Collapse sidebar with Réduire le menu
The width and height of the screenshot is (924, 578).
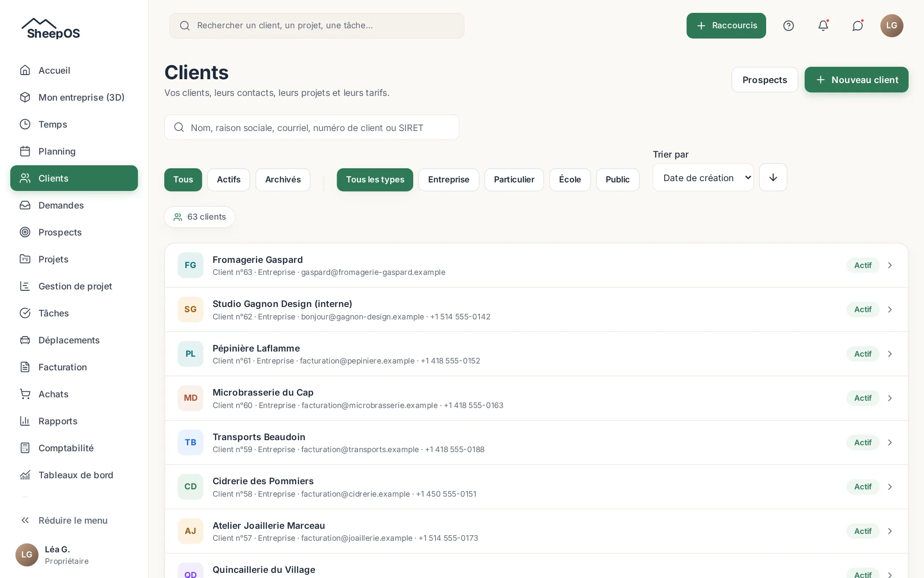pyautogui.click(x=74, y=520)
